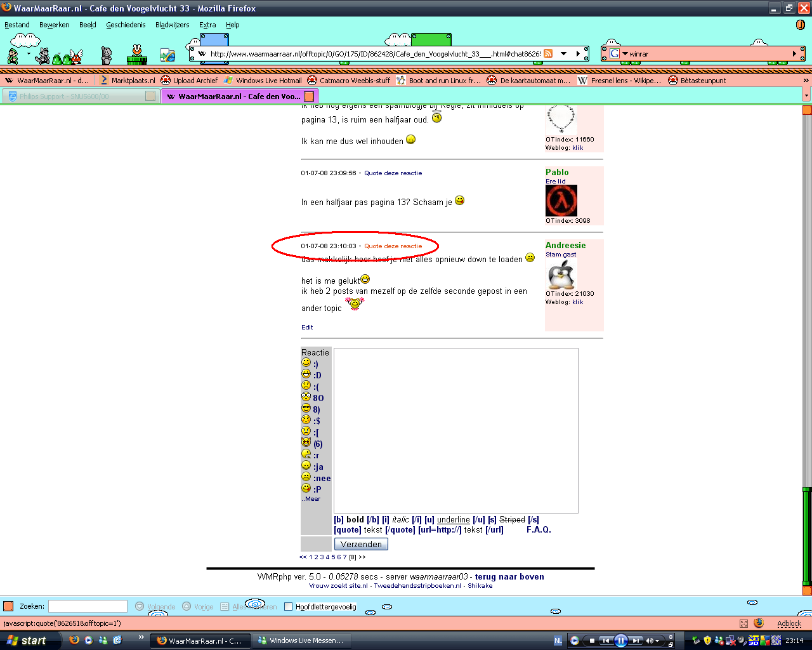The width and height of the screenshot is (812, 650).
Task: Open the Bladwijzers menu
Action: tap(172, 25)
